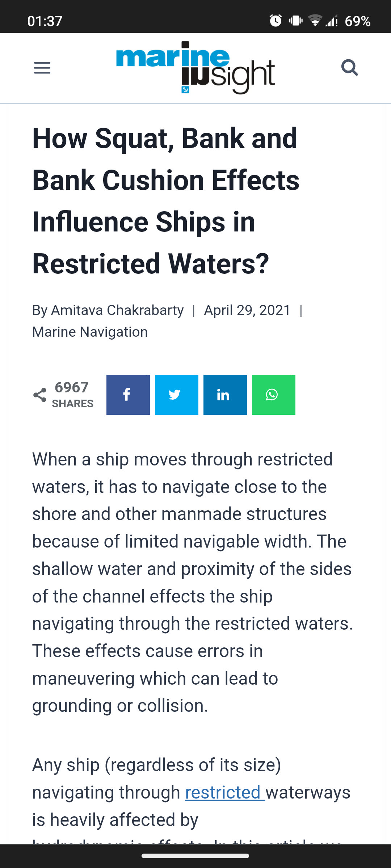Screen dimensions: 391x868
Task: Open the Marine Navigation category
Action: (90, 332)
